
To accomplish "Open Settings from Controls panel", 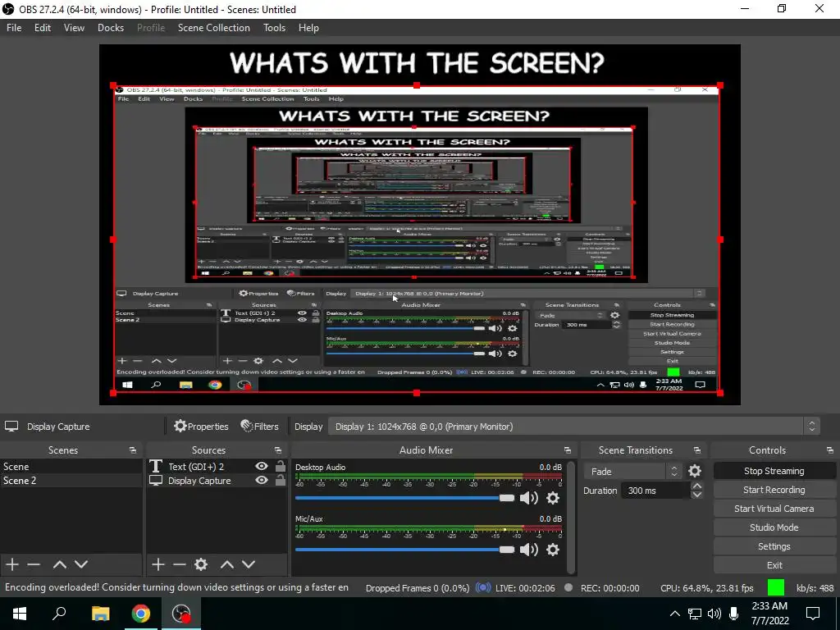I will point(774,546).
